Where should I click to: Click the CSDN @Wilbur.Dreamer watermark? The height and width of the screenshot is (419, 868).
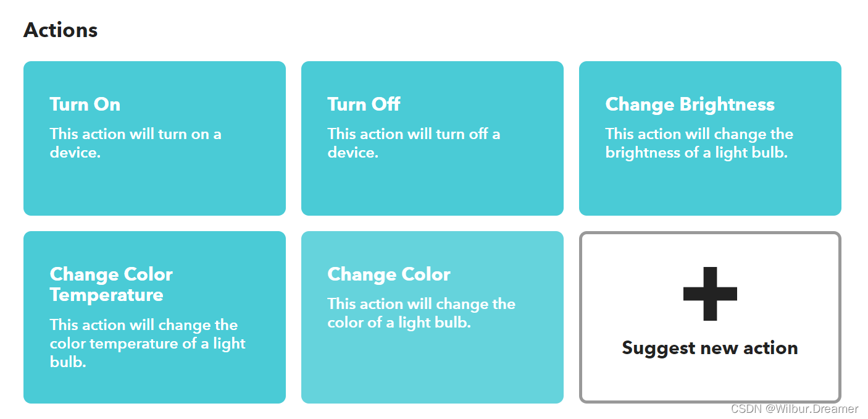794,409
